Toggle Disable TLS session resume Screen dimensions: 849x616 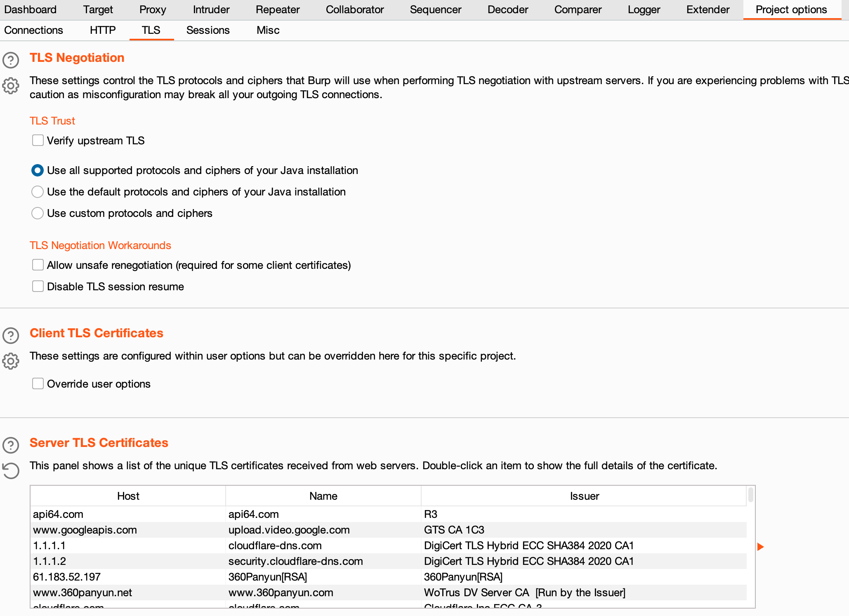coord(38,287)
